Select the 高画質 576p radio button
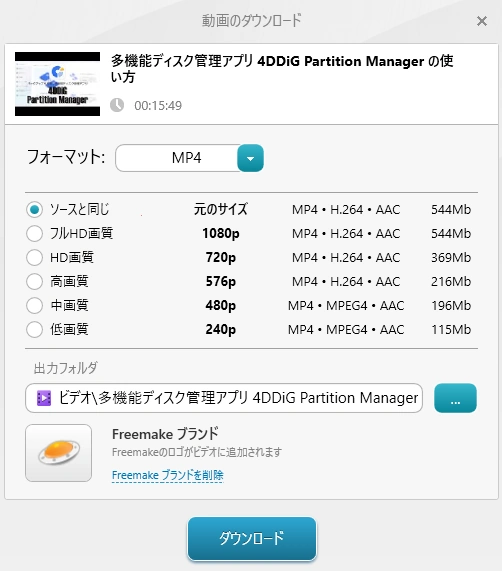 (35, 281)
